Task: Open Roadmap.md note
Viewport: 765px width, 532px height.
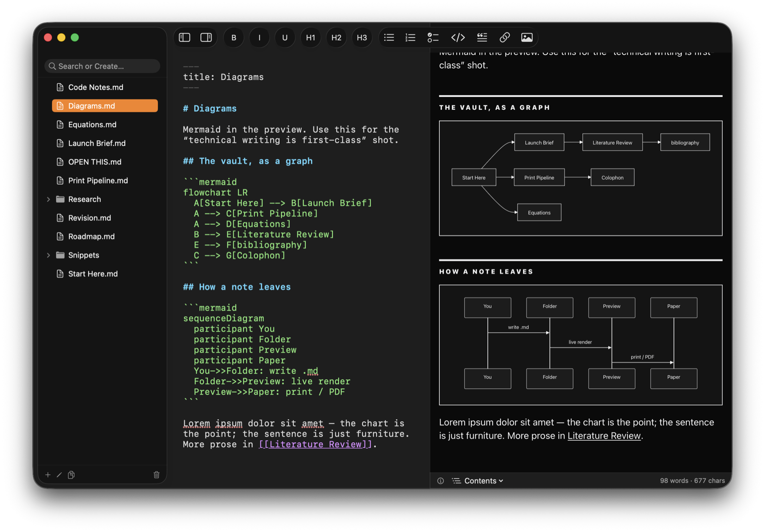Action: (105, 236)
